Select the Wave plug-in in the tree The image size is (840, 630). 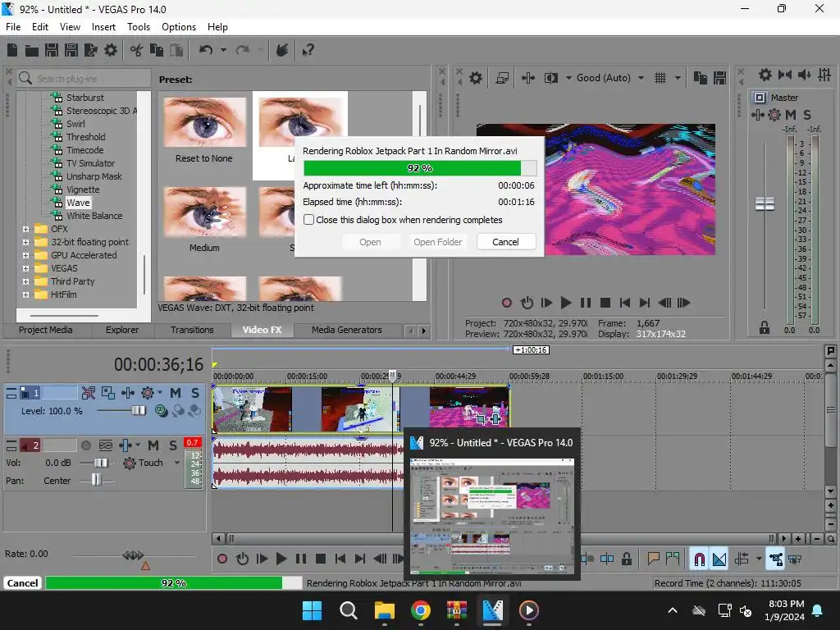[78, 203]
